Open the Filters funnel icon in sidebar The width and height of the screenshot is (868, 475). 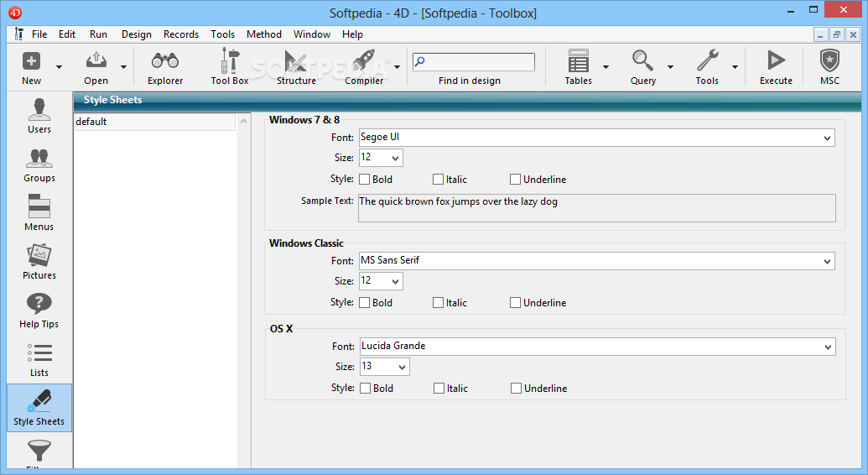click(39, 452)
